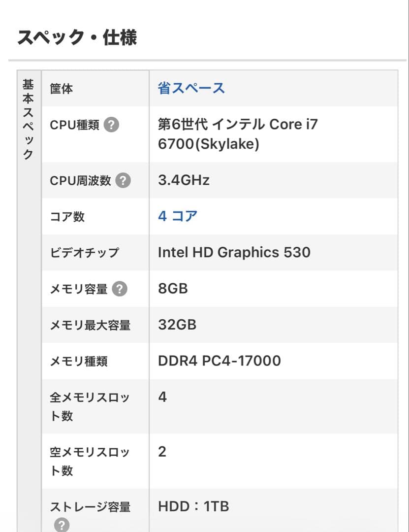Open the 省スペース chassis link

coord(189,87)
